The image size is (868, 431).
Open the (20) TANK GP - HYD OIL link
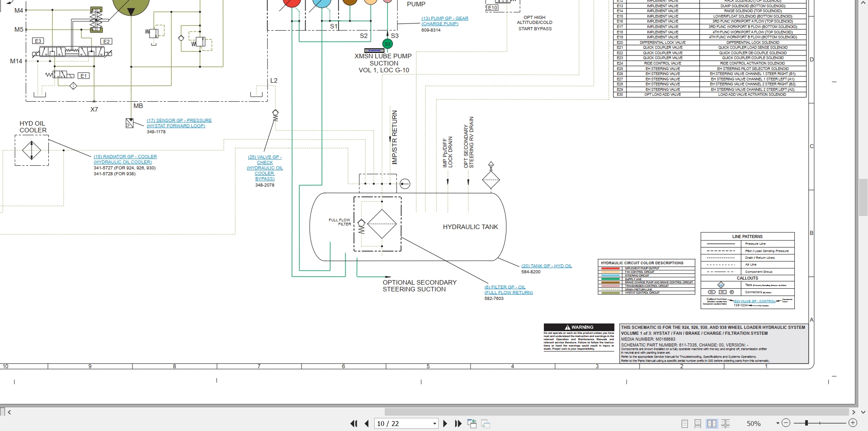(547, 266)
